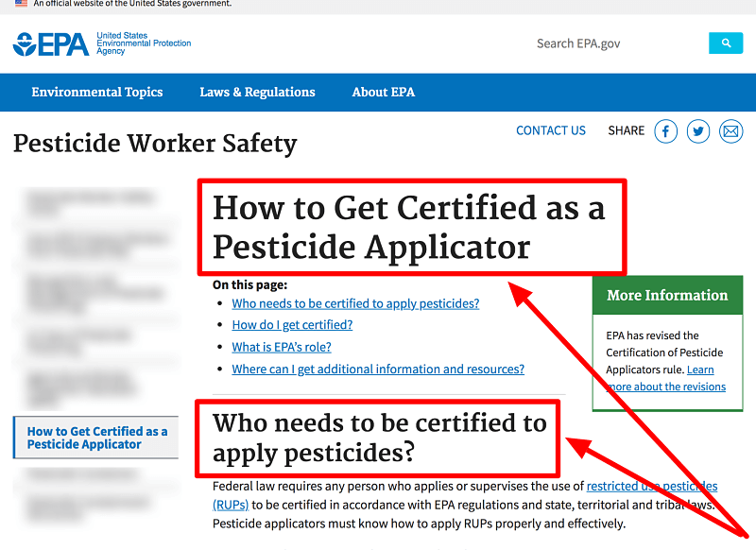Click the EPA logo
The height and width of the screenshot is (550, 756).
pos(47,43)
